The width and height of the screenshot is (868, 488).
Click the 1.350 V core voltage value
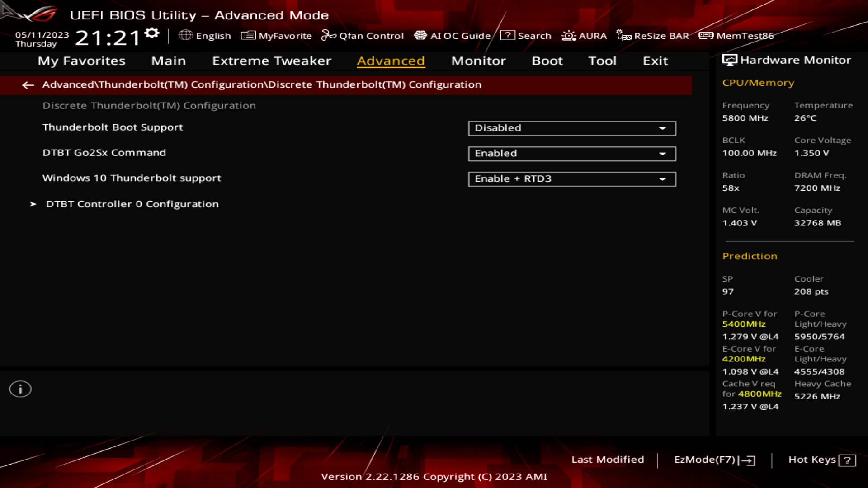pos(811,153)
